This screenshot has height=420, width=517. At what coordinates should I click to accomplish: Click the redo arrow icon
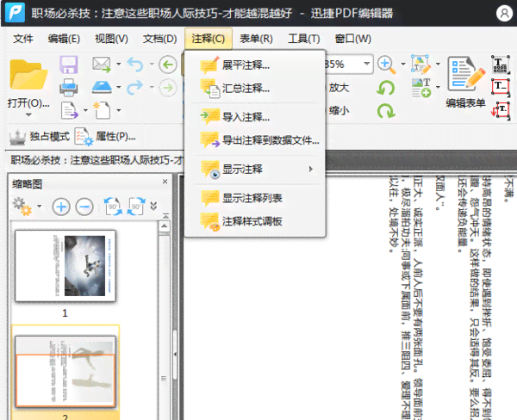click(x=135, y=87)
